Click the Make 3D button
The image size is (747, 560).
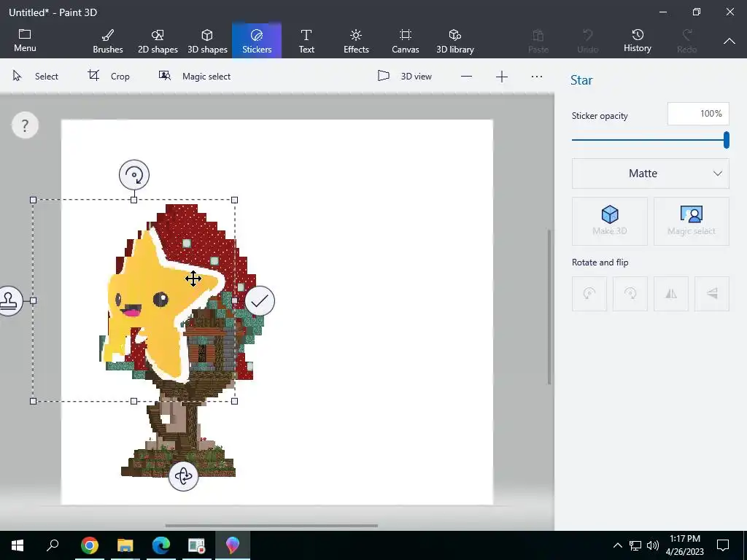[610, 222]
